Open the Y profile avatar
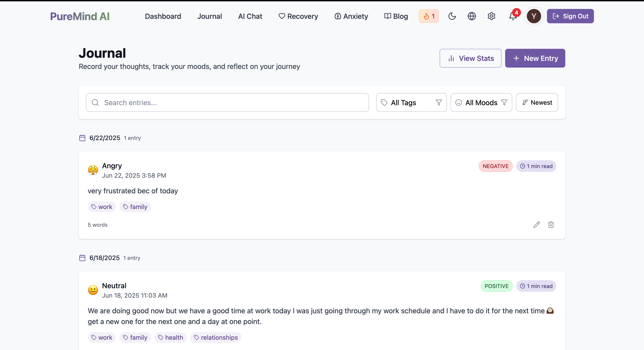 pos(534,16)
